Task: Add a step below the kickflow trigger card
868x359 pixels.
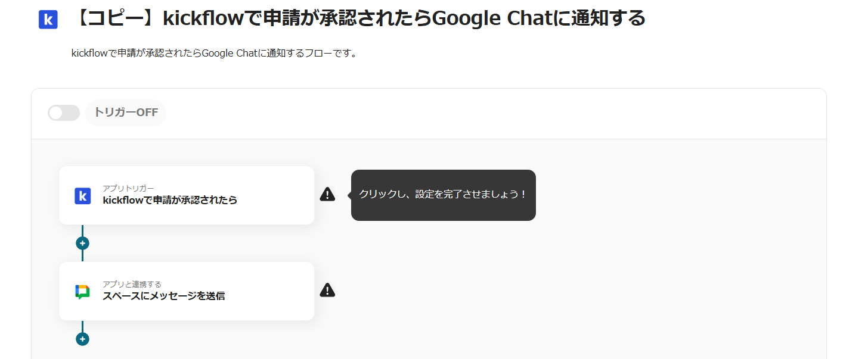Action: 82,243
